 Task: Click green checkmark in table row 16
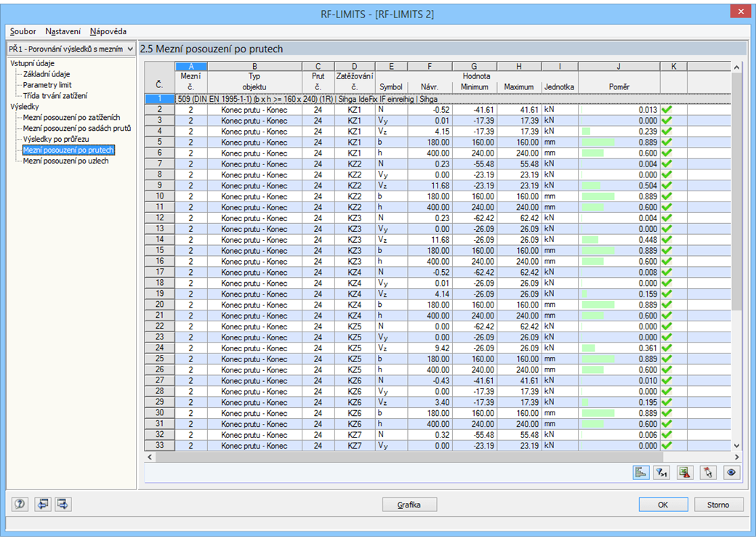coord(667,262)
